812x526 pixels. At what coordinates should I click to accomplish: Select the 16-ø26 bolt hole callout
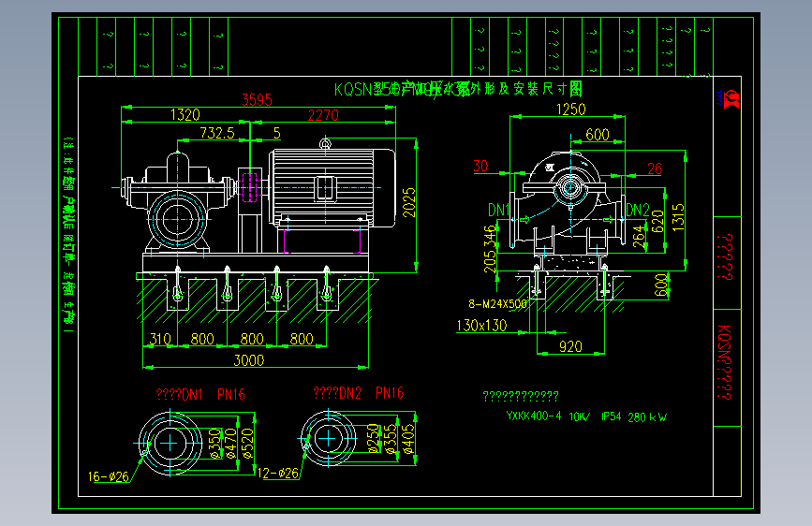[109, 476]
